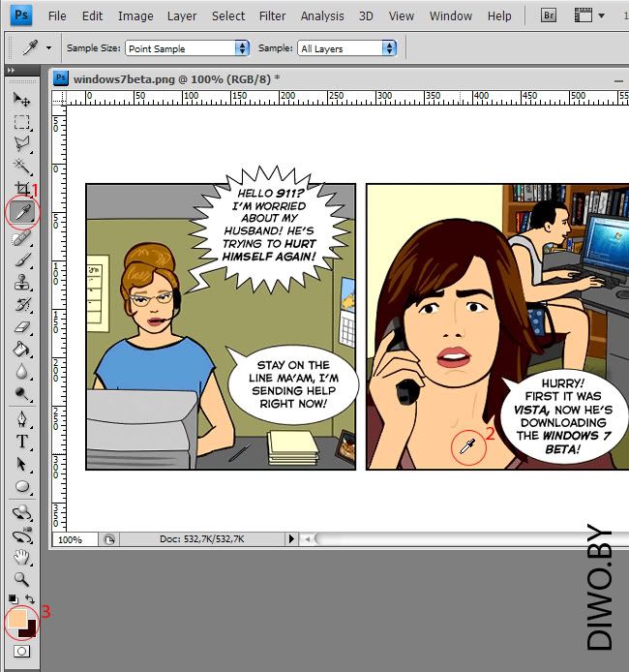Viewport: 629px width, 672px height.
Task: Click the Photoshop application logo
Action: pyautogui.click(x=21, y=15)
